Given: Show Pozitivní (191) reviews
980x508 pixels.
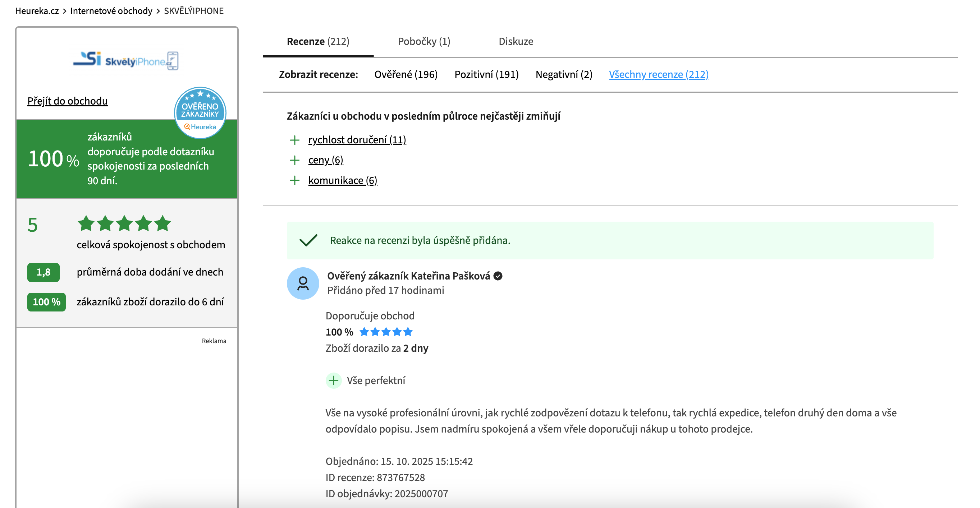Looking at the screenshot, I should point(486,74).
